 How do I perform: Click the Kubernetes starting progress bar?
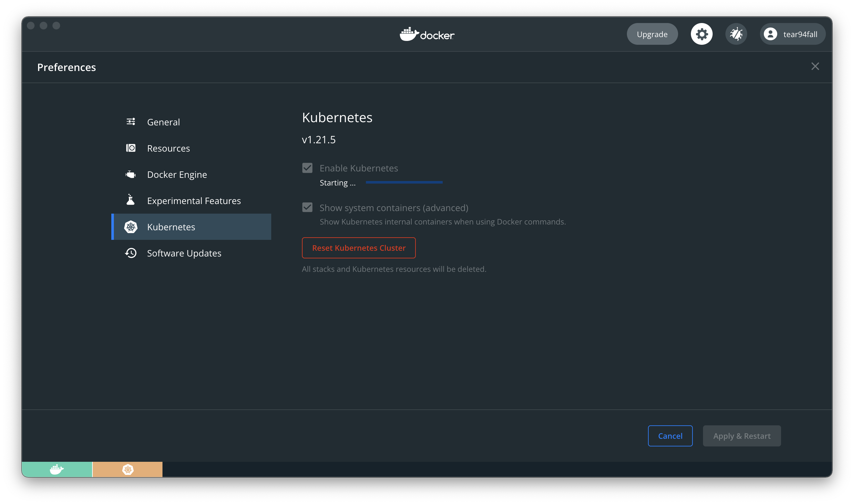coord(404,182)
